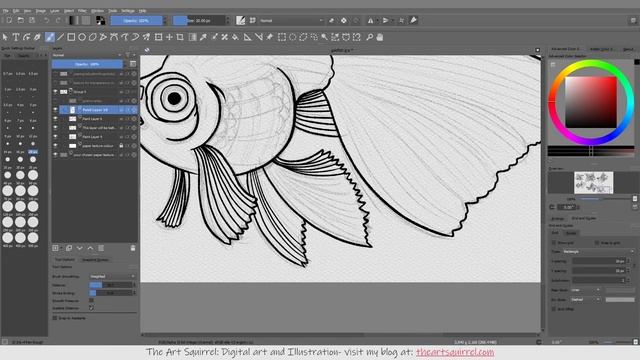The height and width of the screenshot is (360, 640).
Task: Open the toolbar blending mode Normal dropdown
Action: point(291,20)
